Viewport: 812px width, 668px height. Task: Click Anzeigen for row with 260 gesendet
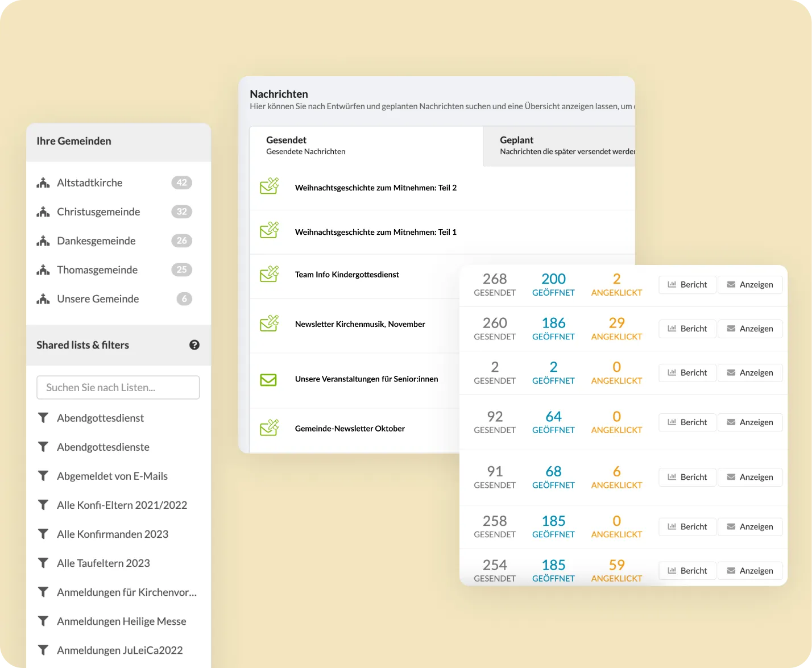click(750, 329)
